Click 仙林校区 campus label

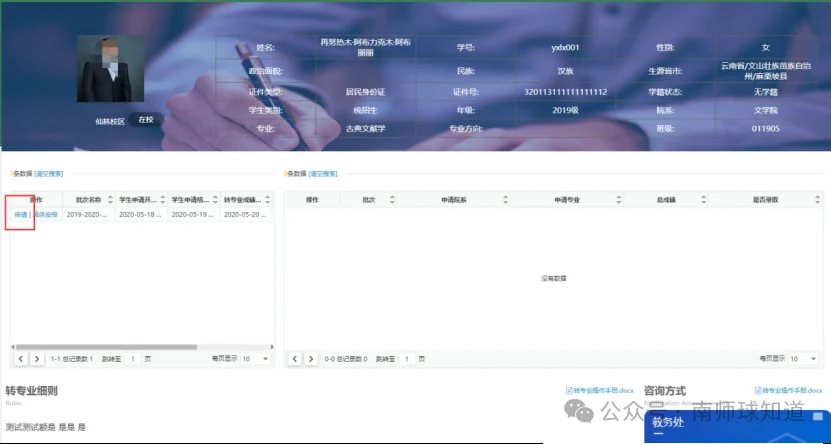(110, 121)
